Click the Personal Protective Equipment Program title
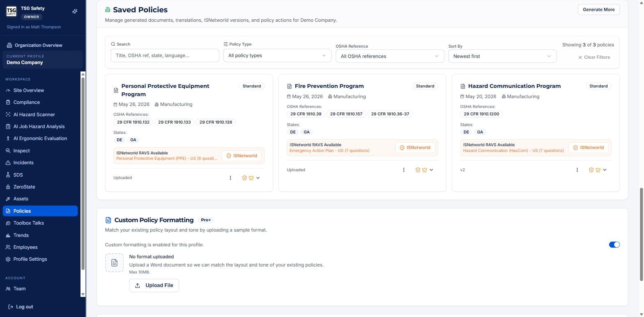This screenshot has height=317, width=644. pos(165,90)
